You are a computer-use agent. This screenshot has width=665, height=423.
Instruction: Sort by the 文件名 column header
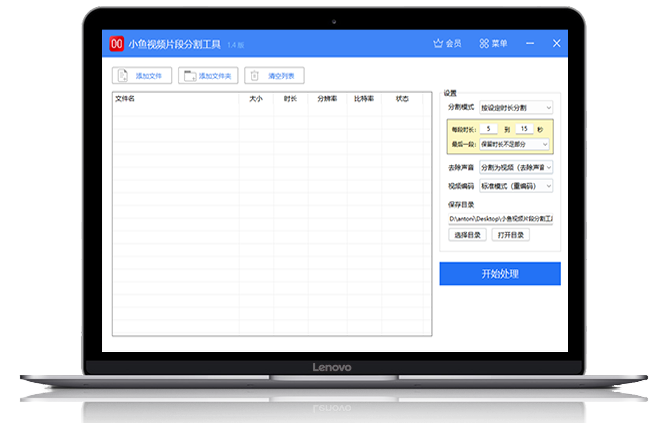click(x=176, y=98)
